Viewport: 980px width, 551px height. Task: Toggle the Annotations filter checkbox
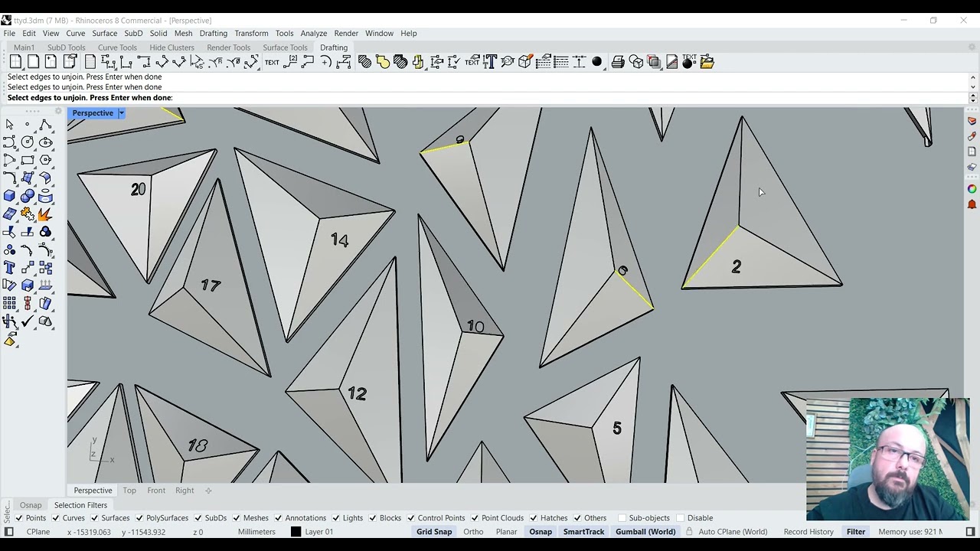277,518
